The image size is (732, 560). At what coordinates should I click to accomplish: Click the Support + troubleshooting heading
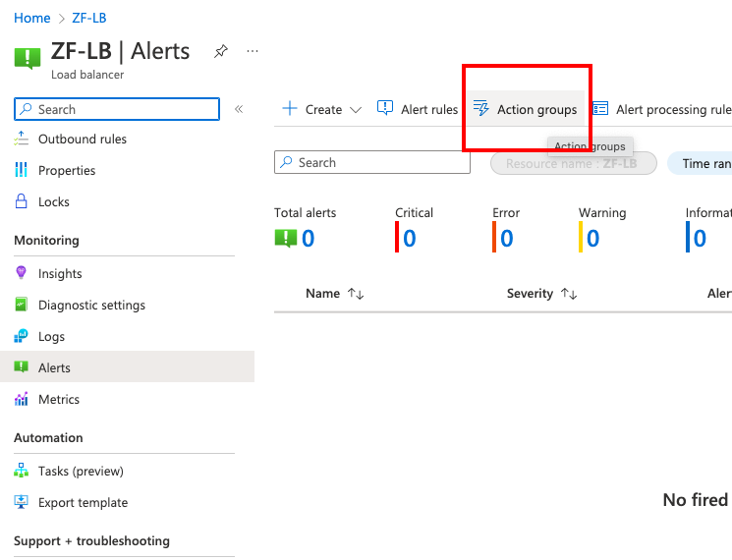[x=92, y=541]
